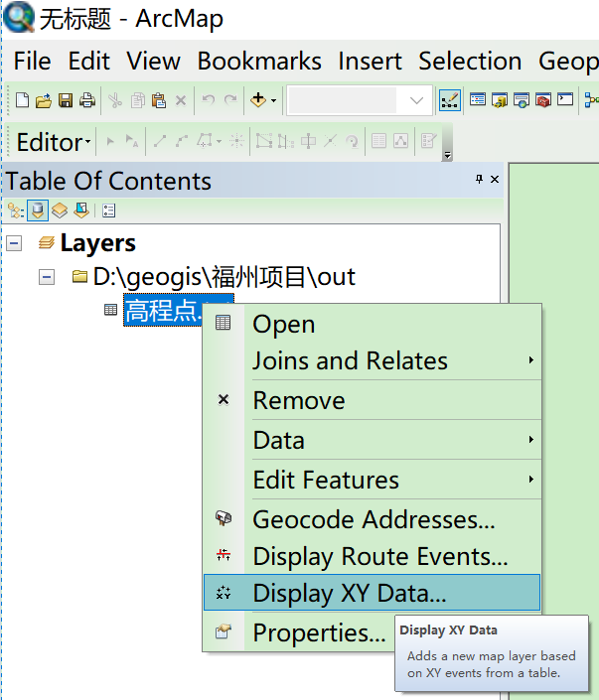
Task: Click the Cut Polygons tool icon
Action: pyautogui.click(x=308, y=141)
